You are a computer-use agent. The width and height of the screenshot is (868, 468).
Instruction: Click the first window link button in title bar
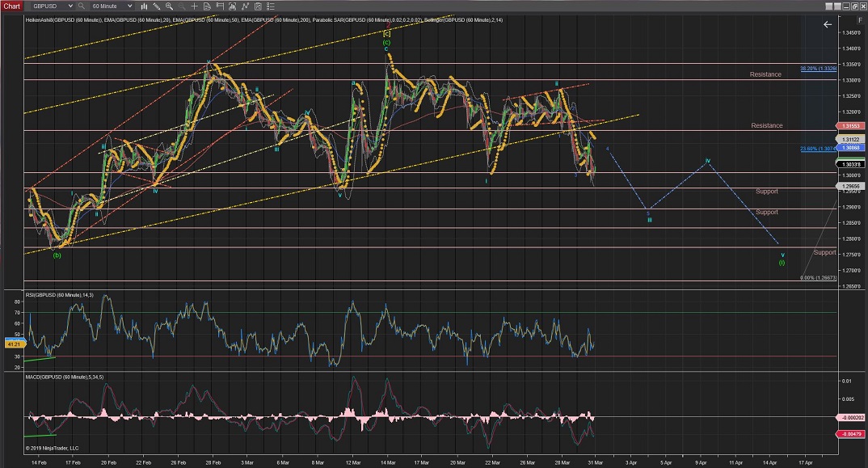click(x=829, y=6)
